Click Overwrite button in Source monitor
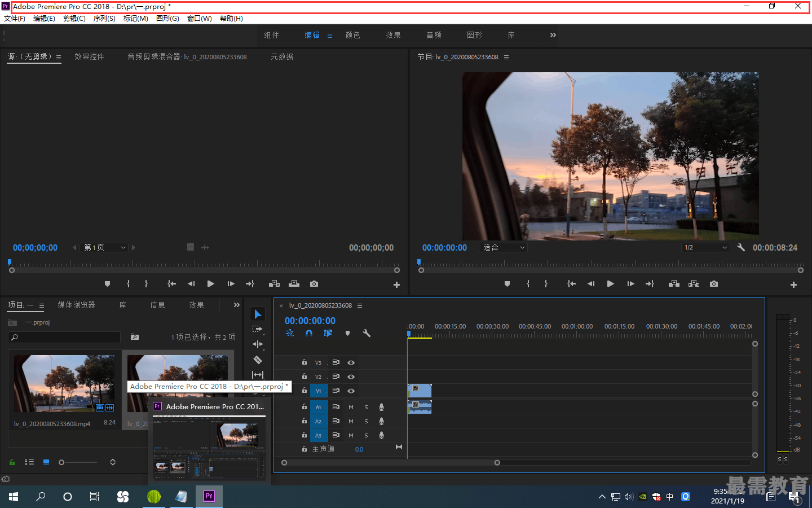The height and width of the screenshot is (508, 812). click(294, 284)
